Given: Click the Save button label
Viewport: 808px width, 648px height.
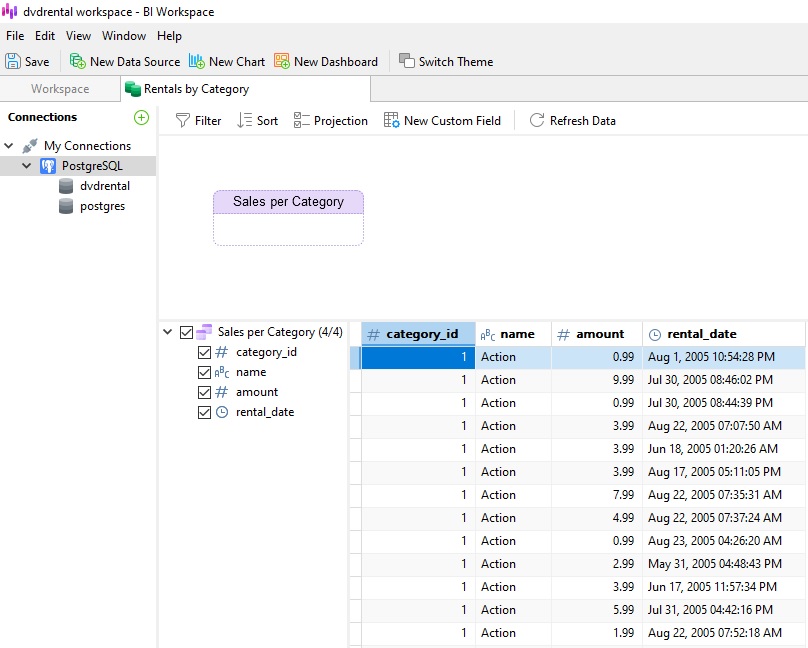Looking at the screenshot, I should [37, 62].
